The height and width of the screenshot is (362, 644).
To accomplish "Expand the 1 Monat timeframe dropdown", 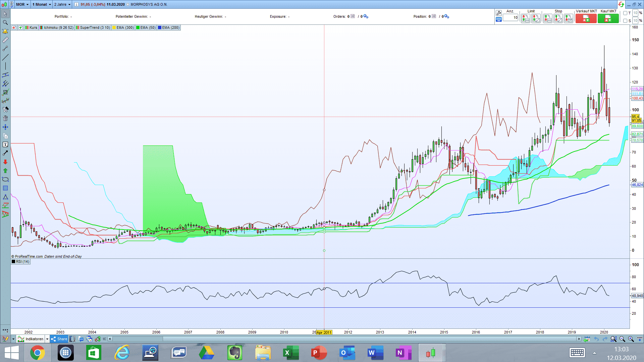I will coord(42,4).
